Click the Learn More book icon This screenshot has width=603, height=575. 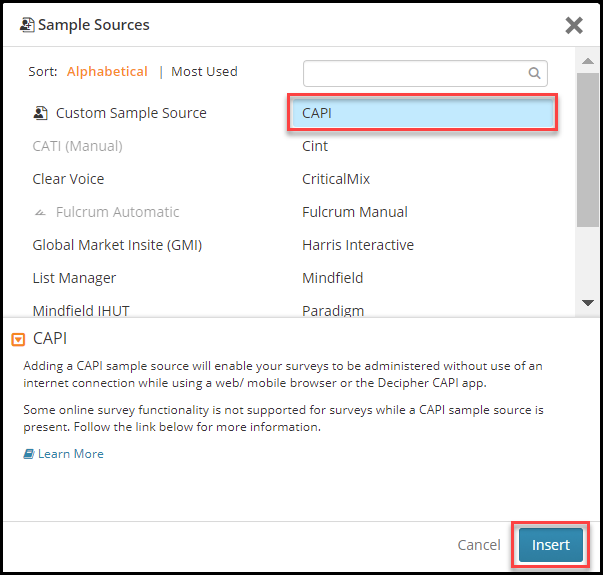pyautogui.click(x=29, y=454)
